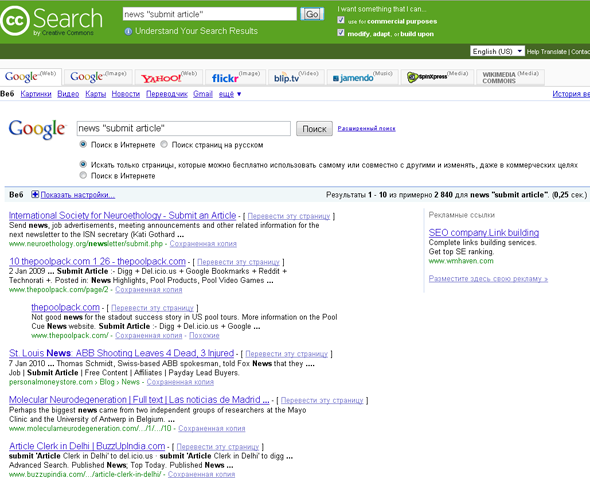Viewport: 590px width, 478px height.
Task: Open Understand Your Search Results link
Action: [196, 31]
